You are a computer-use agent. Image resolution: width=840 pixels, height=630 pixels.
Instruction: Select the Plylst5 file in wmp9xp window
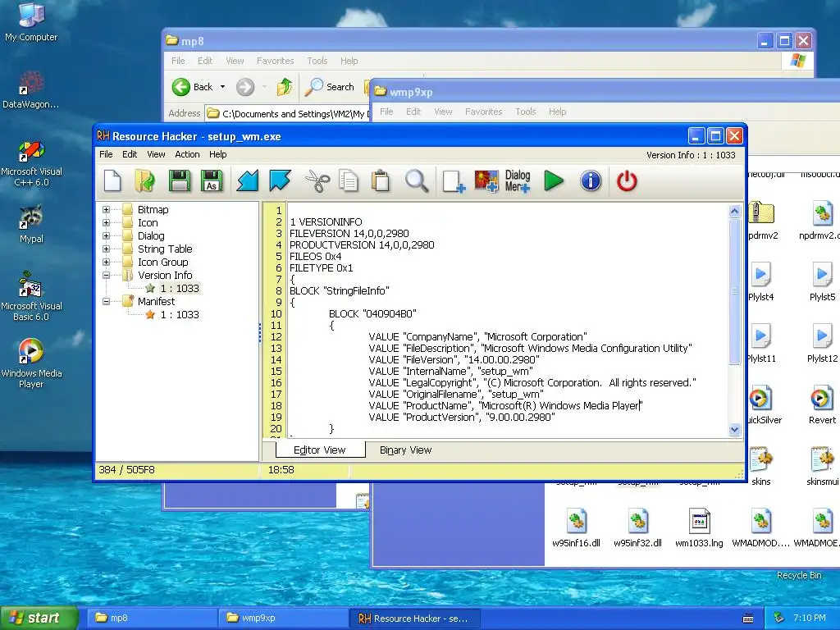click(822, 281)
